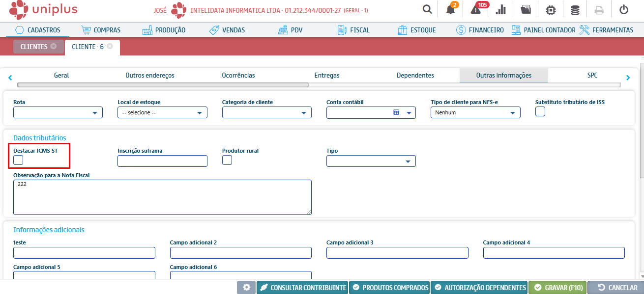The height and width of the screenshot is (294, 644).
Task: Open the PAINEL CONTADOR menu
Action: coord(543,30)
